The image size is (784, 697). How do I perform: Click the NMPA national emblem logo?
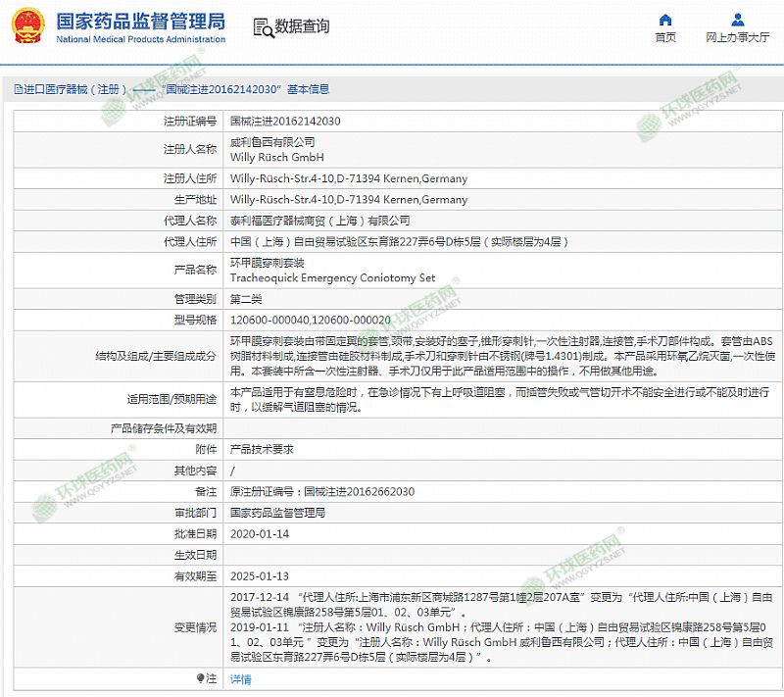(x=26, y=26)
